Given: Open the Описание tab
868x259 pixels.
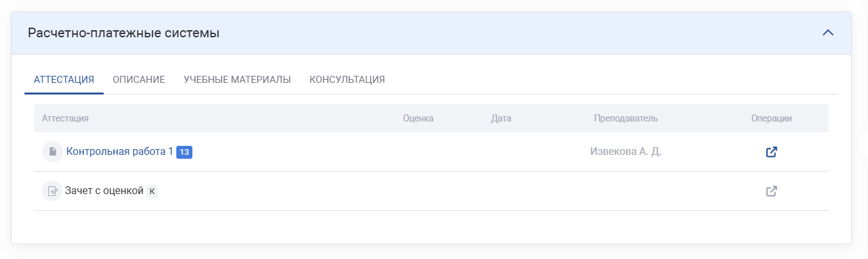Looking at the screenshot, I should [x=139, y=80].
